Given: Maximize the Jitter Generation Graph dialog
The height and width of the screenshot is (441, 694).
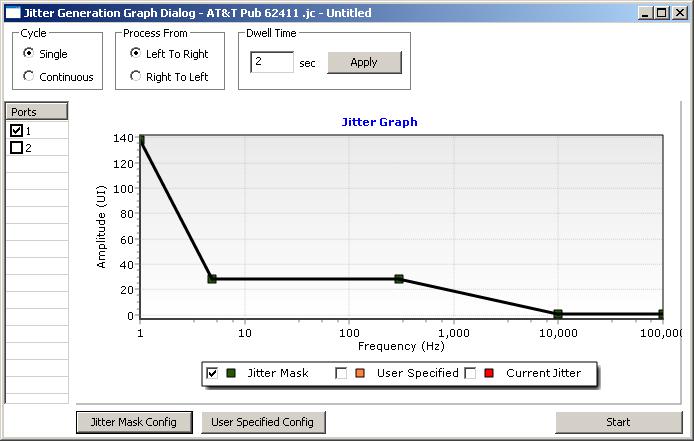Looking at the screenshot, I should tap(661, 13).
